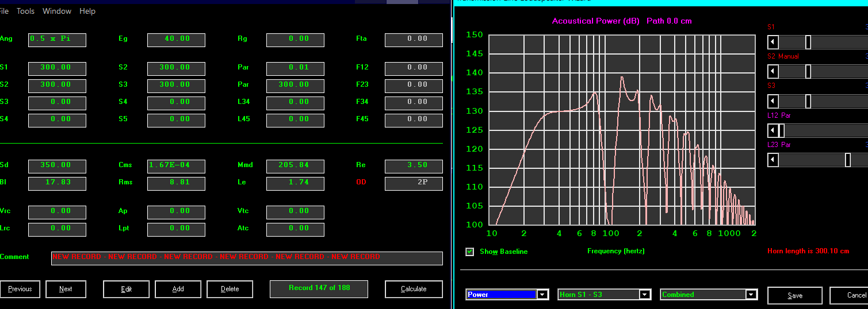Image resolution: width=868 pixels, height=309 pixels.
Task: Select the Atc input field
Action: point(295,229)
